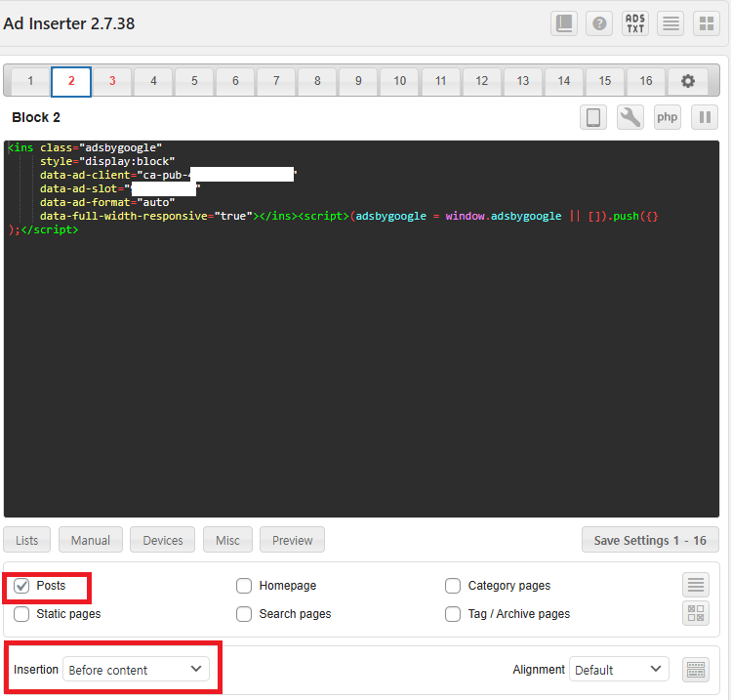Expand the Alignment dropdown
Image resolution: width=731 pixels, height=700 pixels.
pos(619,669)
